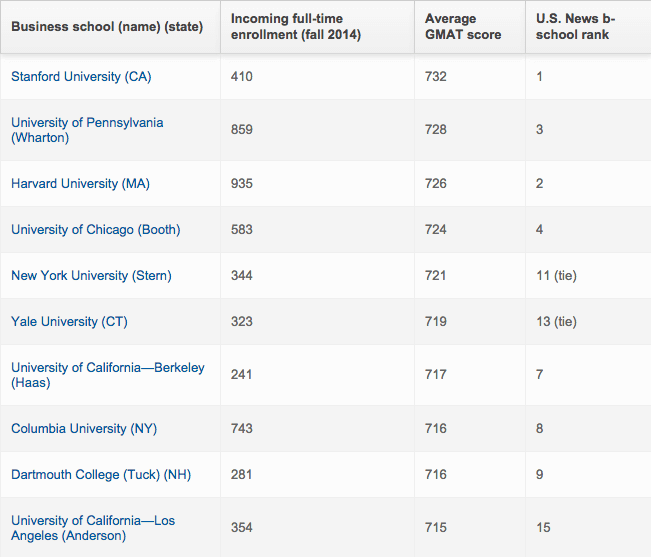Open Dartmouth College (Tuck) (NH) link
This screenshot has height=557, width=651.
pos(101,474)
